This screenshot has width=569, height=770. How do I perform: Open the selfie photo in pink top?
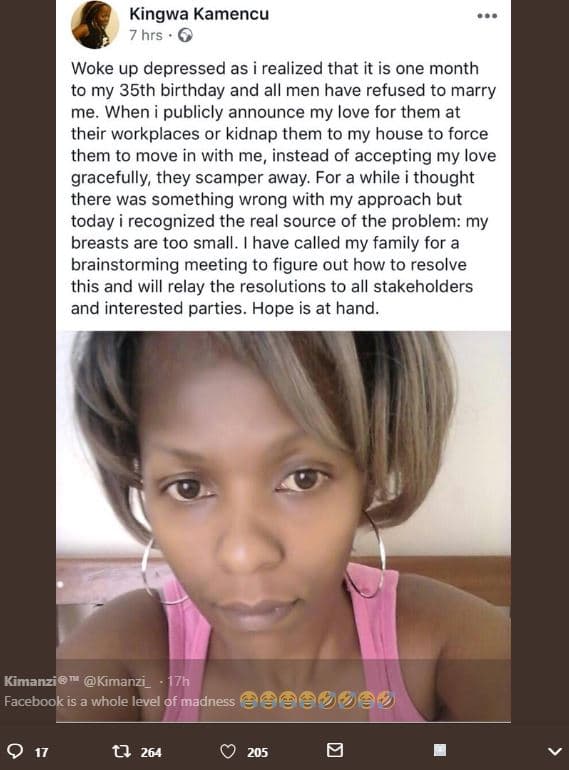pyautogui.click(x=283, y=526)
